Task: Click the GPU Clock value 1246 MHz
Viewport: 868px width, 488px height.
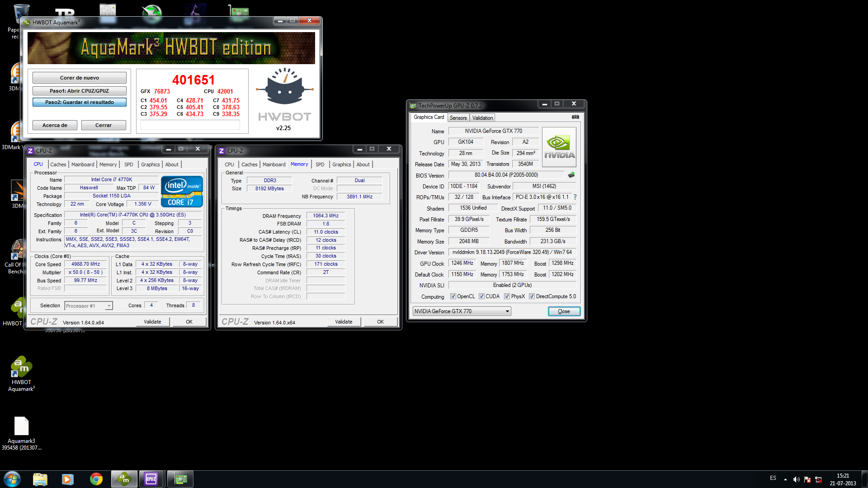Action: coord(462,263)
